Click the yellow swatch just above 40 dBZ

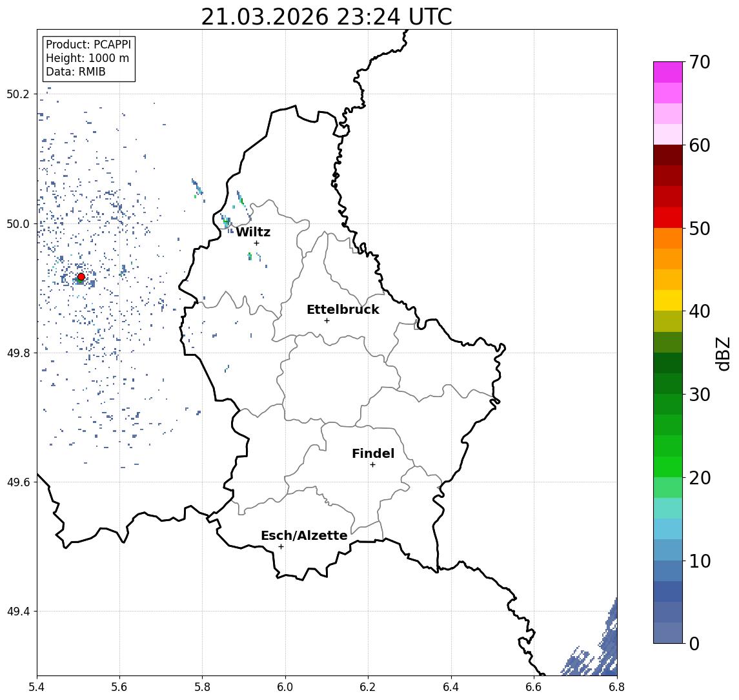[668, 300]
